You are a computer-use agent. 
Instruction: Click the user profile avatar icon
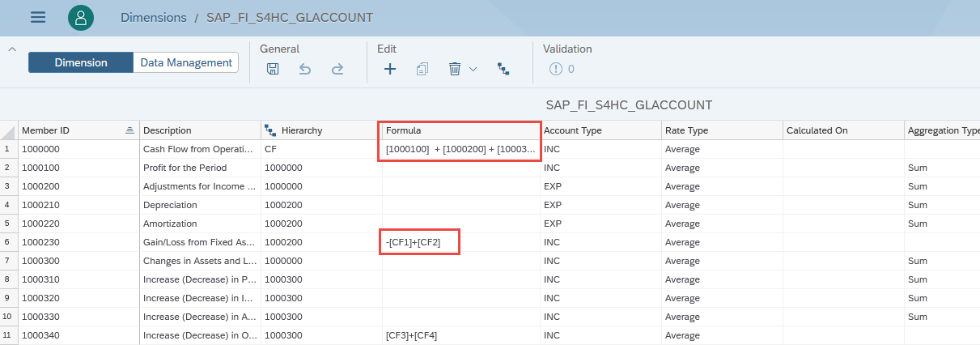click(81, 17)
